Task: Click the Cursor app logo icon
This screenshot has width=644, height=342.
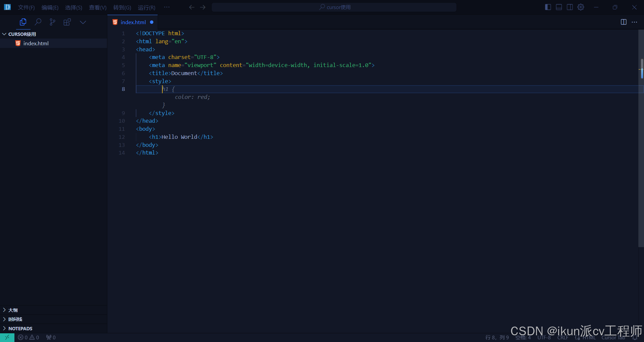Action: pos(7,7)
